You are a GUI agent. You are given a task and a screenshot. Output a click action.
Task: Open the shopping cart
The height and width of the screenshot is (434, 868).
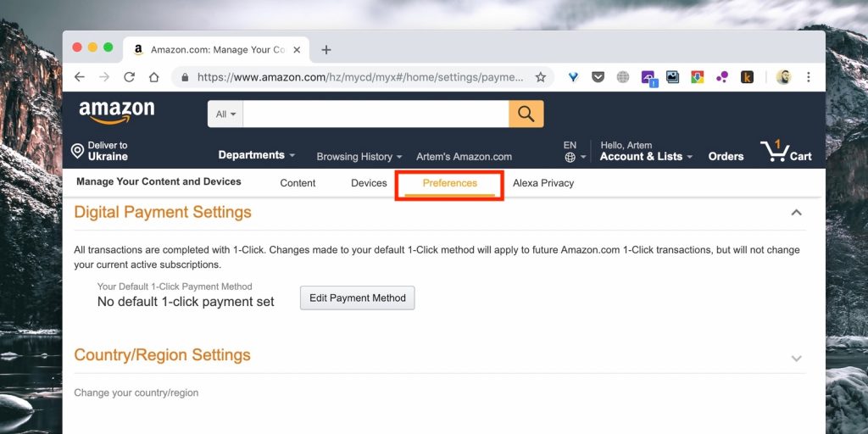click(x=786, y=153)
